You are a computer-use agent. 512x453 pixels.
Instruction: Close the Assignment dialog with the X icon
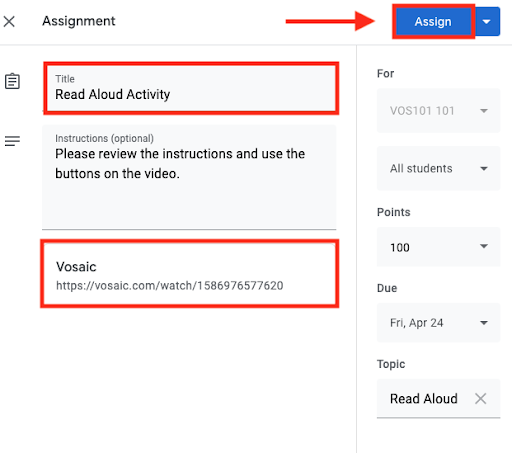[x=9, y=22]
